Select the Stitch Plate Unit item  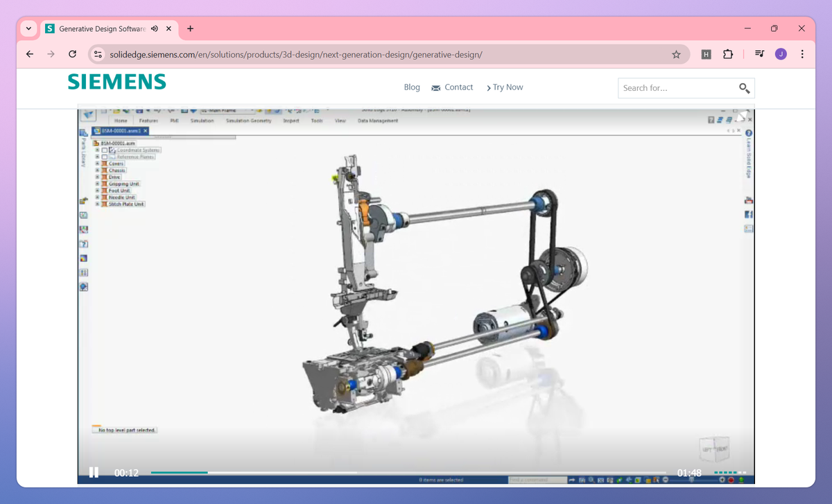(x=126, y=204)
